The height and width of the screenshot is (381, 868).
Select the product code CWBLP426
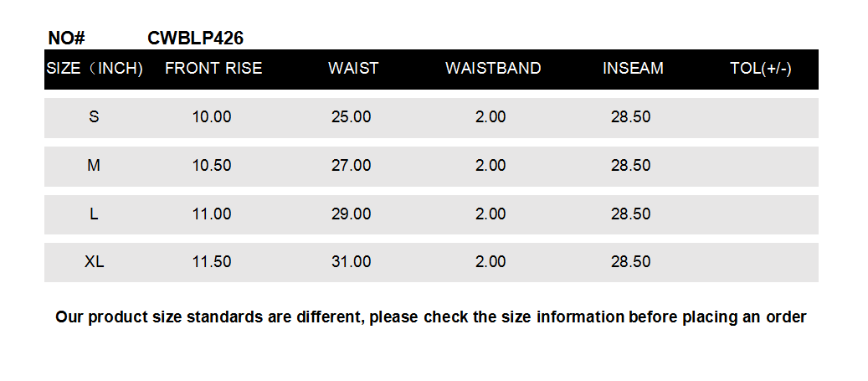pos(195,38)
